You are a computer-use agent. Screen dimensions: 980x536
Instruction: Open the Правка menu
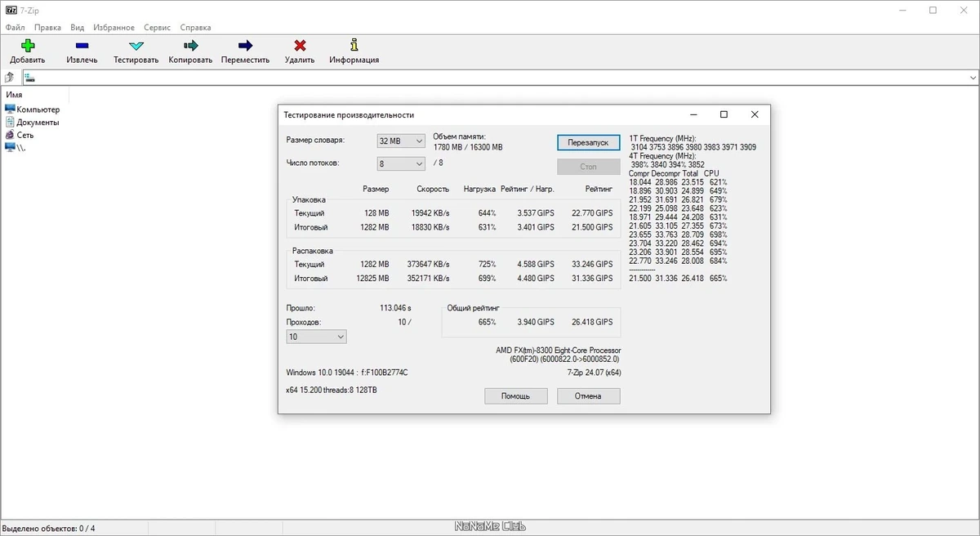click(x=47, y=27)
